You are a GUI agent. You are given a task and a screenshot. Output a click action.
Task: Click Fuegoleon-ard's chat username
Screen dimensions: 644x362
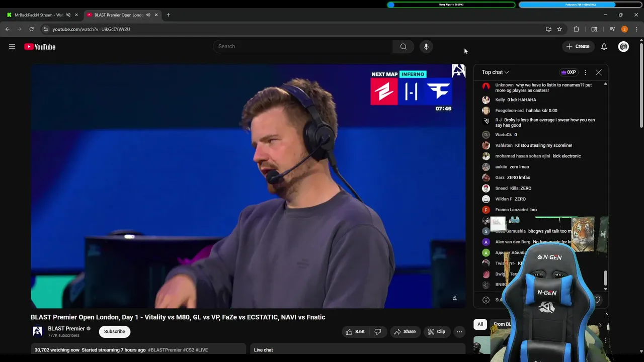click(x=509, y=111)
